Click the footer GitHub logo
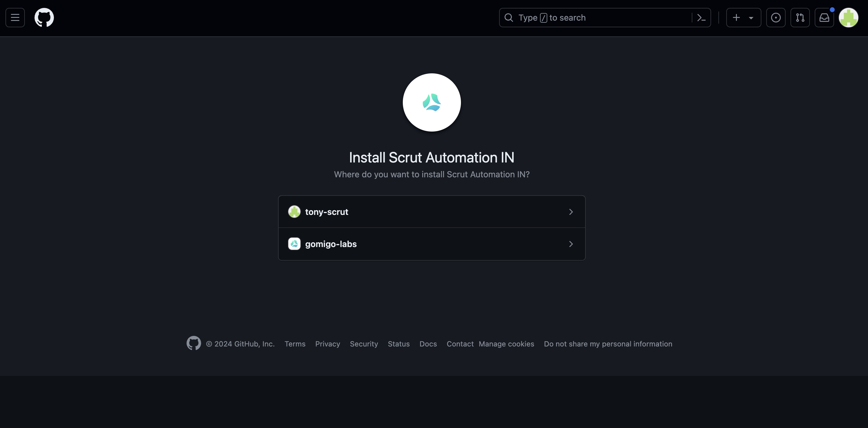This screenshot has width=868, height=428. click(194, 343)
